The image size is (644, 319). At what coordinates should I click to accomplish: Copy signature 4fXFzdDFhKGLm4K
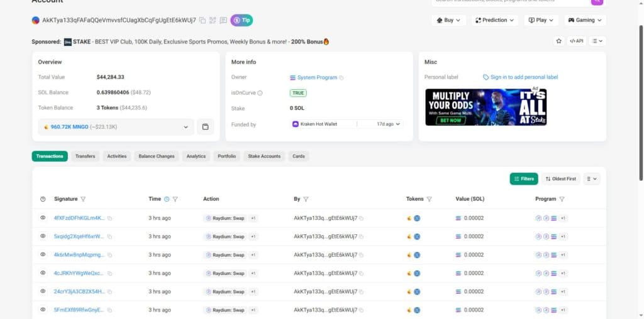pos(109,219)
